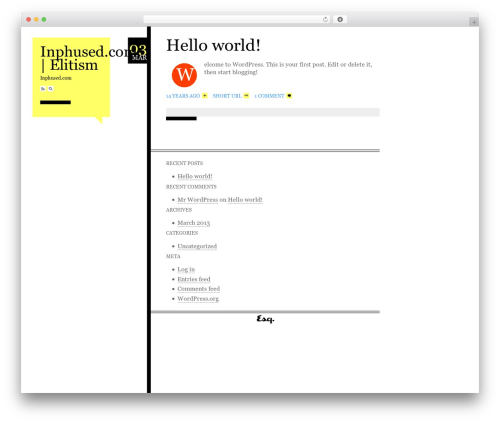Screen dimensions: 500x423
Task: Click the Recent Posts heading
Action: (x=184, y=163)
